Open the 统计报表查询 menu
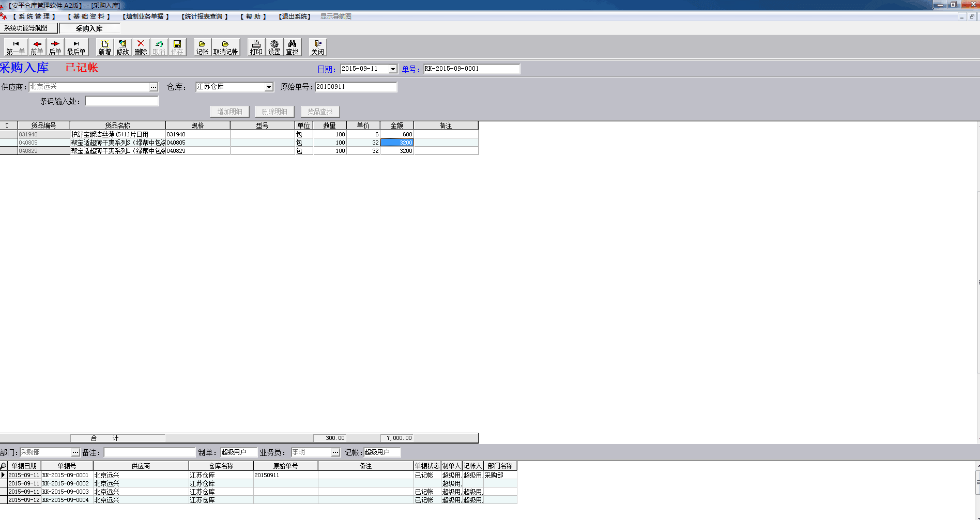The height and width of the screenshot is (520, 980). pyautogui.click(x=205, y=17)
